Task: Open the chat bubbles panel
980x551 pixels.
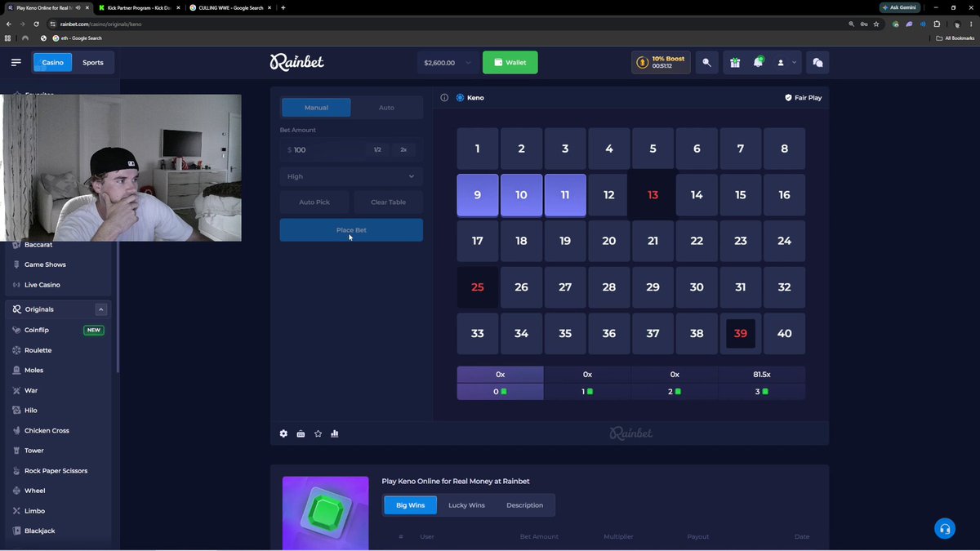Action: pyautogui.click(x=817, y=62)
